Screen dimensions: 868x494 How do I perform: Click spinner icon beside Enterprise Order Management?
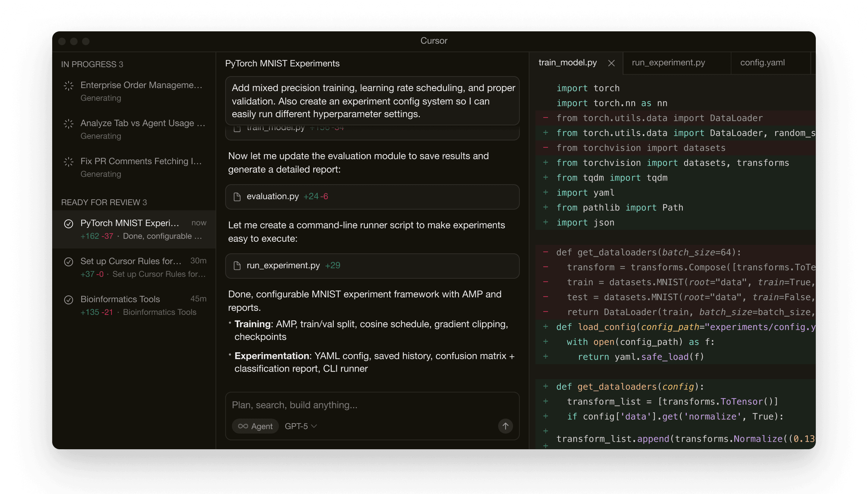[x=69, y=86]
